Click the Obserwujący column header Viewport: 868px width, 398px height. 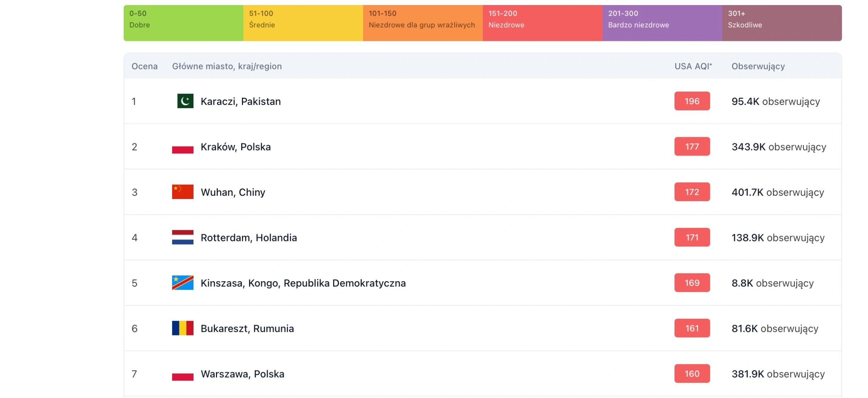[758, 66]
